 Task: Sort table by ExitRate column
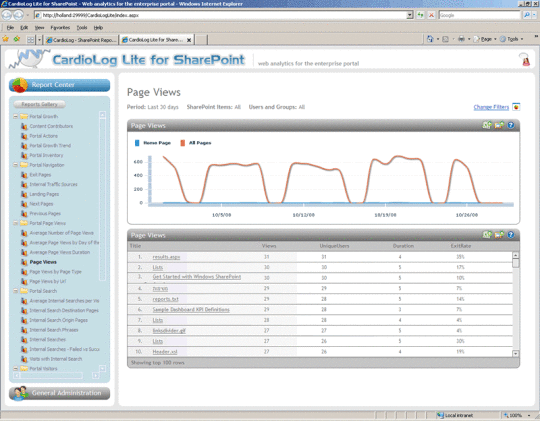[461, 246]
